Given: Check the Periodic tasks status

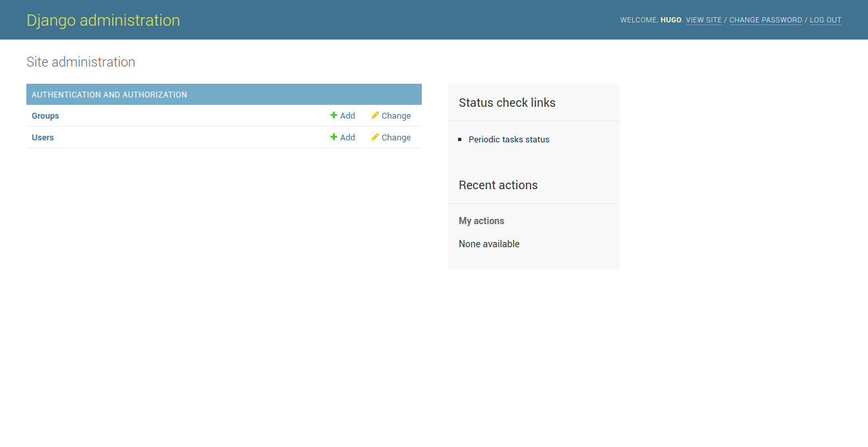Looking at the screenshot, I should pos(509,139).
